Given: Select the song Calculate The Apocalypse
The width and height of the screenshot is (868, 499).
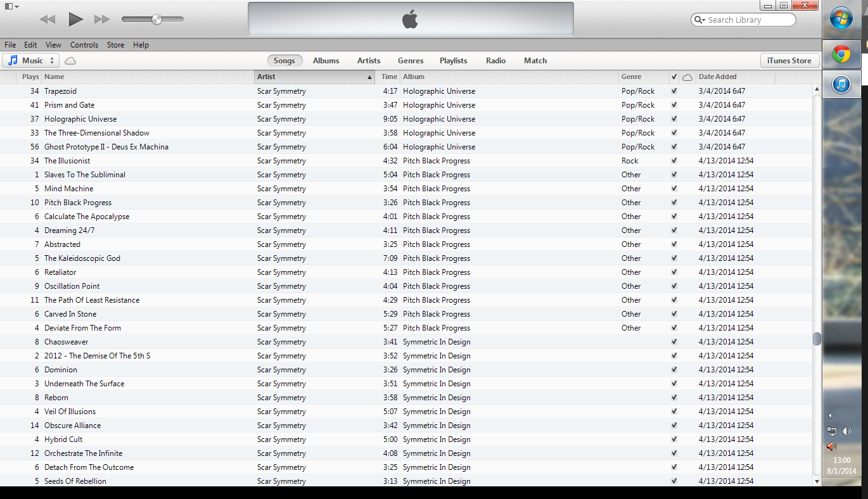Looking at the screenshot, I should [x=406, y=217].
